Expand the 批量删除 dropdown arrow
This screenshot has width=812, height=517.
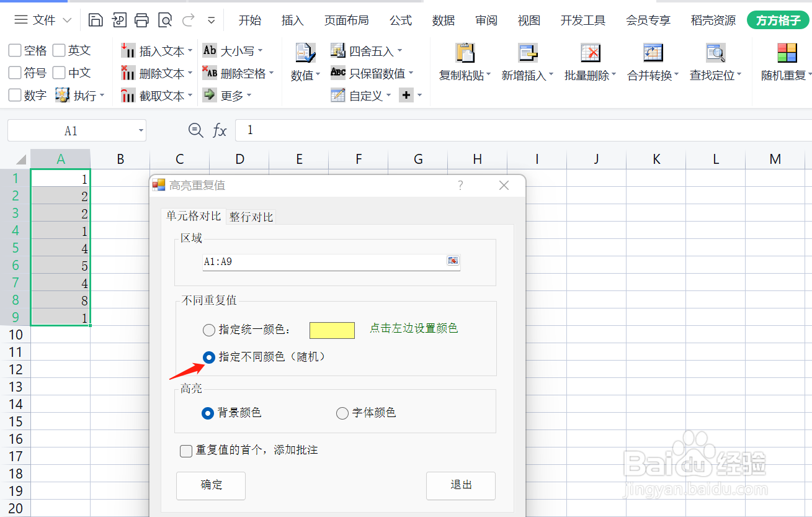pyautogui.click(x=613, y=76)
